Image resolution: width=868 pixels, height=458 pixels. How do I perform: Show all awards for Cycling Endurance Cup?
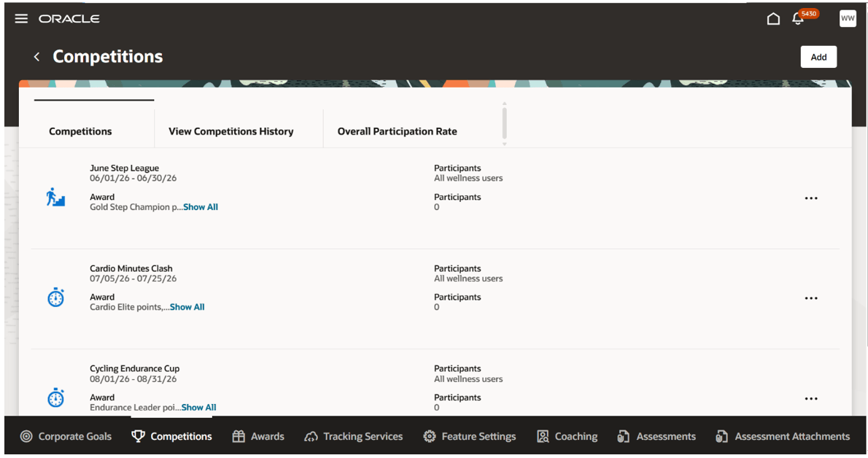pos(198,408)
